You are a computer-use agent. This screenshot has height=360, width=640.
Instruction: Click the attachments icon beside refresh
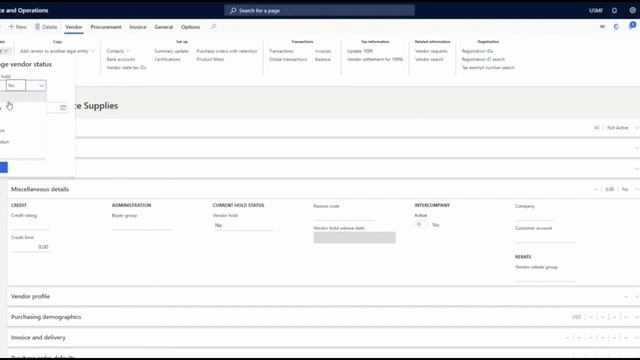(602, 27)
